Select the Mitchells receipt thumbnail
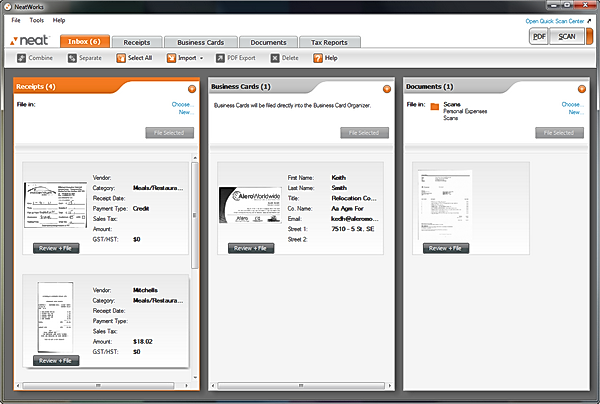 click(x=55, y=318)
